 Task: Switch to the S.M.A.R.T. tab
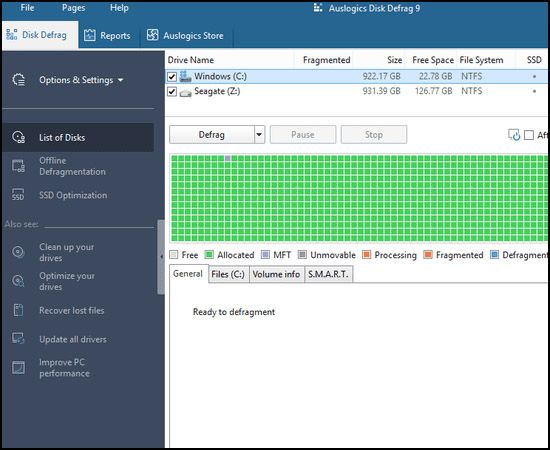click(x=328, y=274)
